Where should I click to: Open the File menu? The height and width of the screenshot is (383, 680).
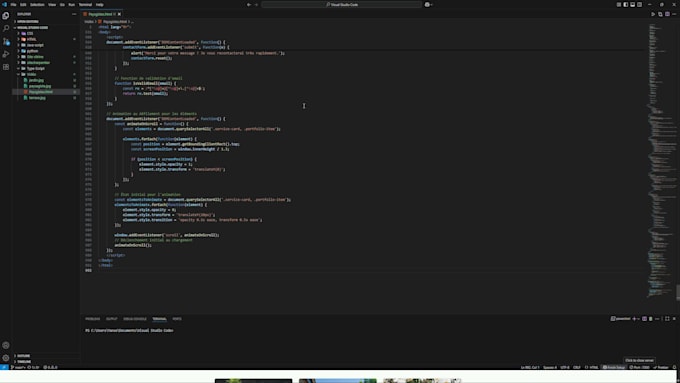13,4
